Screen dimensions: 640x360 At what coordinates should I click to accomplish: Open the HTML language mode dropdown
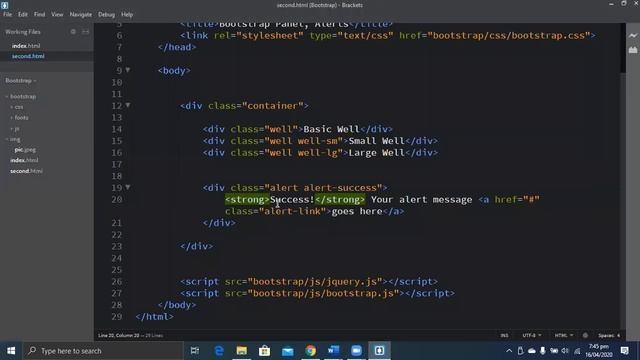[x=564, y=336]
